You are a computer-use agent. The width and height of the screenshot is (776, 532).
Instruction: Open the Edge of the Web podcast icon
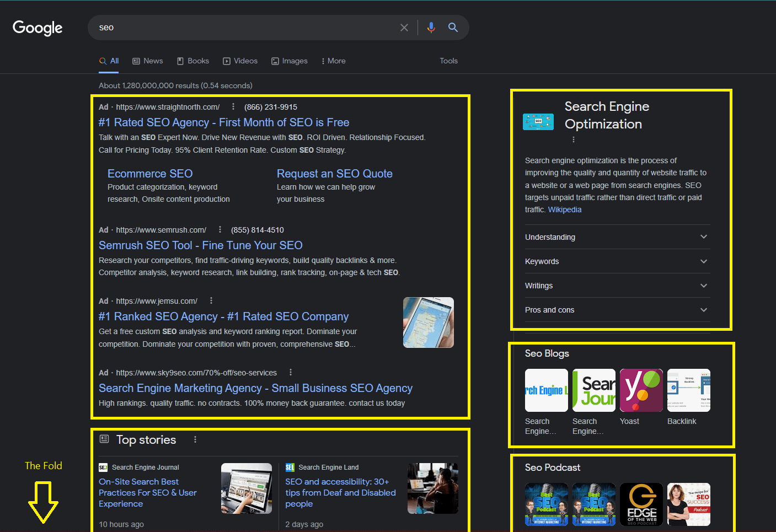(641, 504)
